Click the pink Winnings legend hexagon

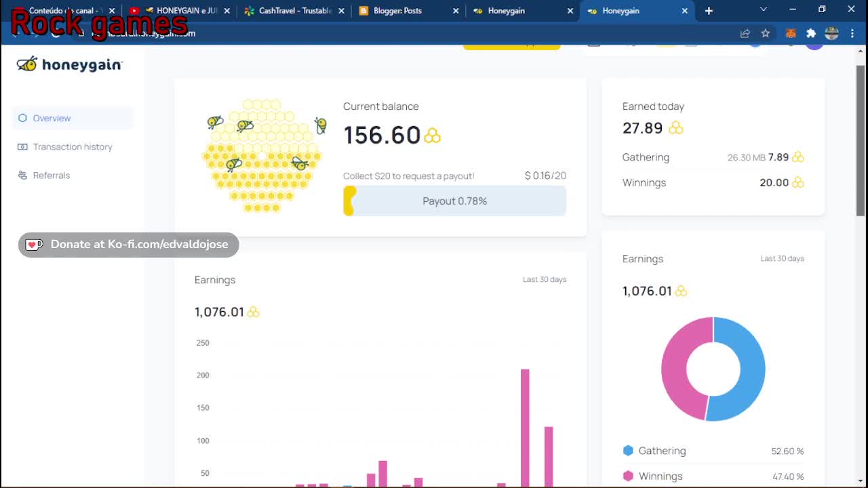628,476
